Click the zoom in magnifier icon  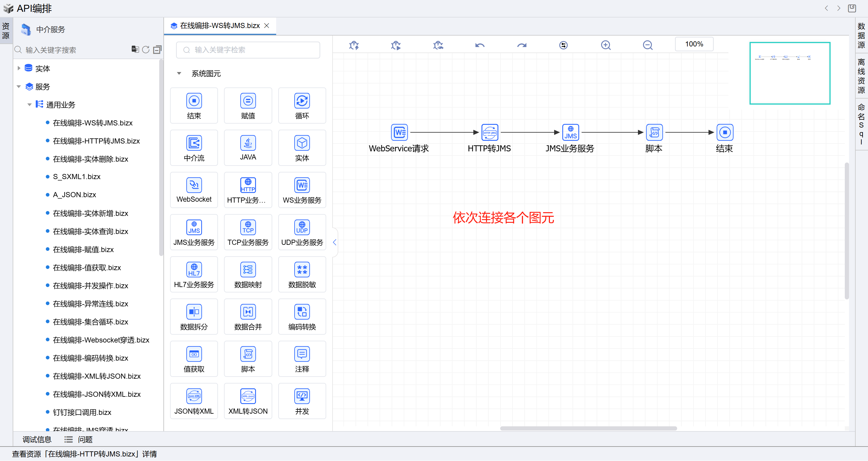[605, 45]
